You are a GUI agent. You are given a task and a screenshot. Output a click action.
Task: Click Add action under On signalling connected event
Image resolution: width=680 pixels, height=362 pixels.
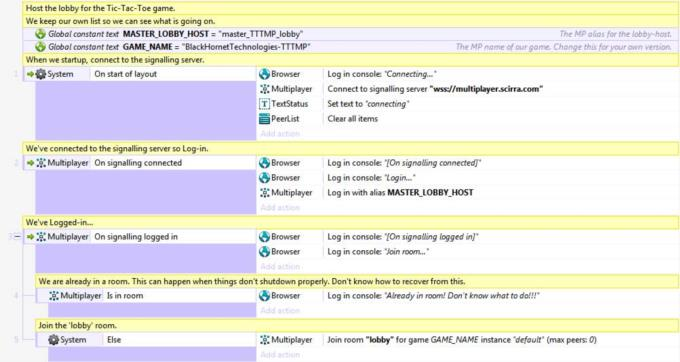coord(280,207)
